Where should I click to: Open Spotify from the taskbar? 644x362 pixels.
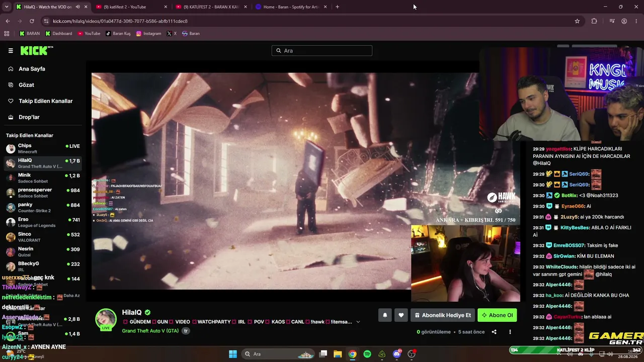(367, 354)
